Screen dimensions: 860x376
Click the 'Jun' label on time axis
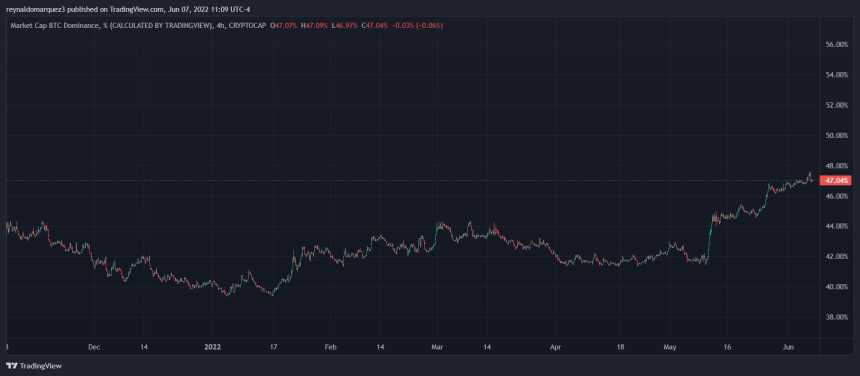[x=788, y=347]
